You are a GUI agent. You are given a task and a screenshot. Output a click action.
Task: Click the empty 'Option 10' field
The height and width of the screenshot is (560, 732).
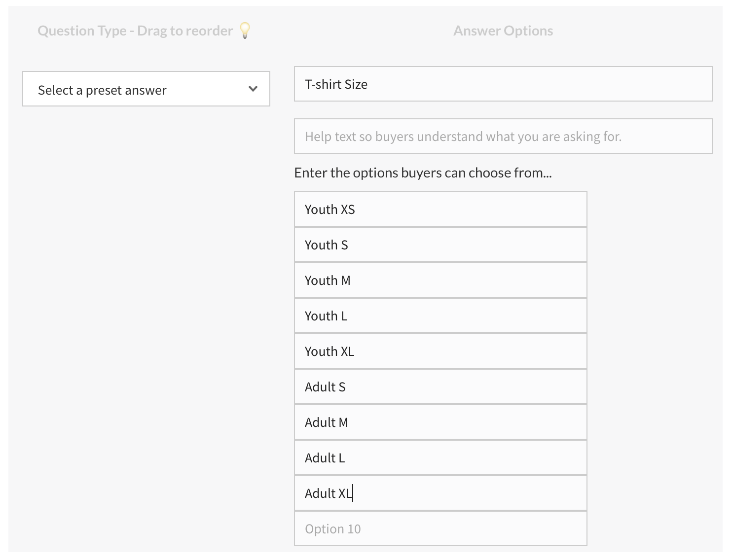[440, 529]
